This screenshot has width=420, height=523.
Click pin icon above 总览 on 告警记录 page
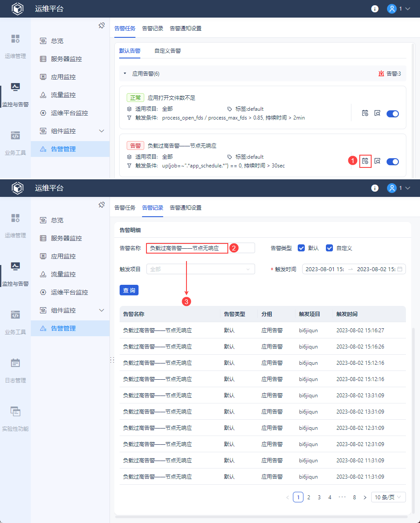coord(102,205)
